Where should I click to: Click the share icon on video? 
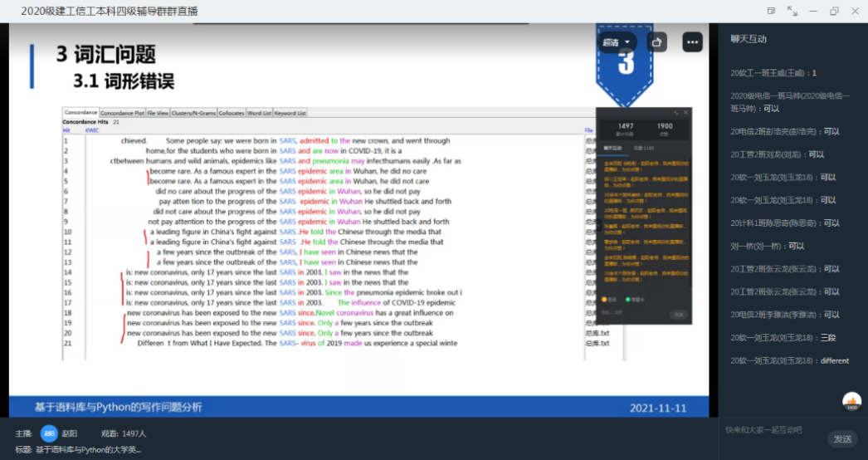pyautogui.click(x=657, y=42)
